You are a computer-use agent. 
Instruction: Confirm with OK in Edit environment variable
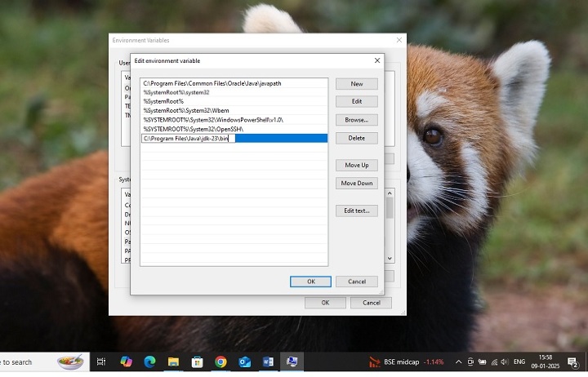tap(310, 282)
